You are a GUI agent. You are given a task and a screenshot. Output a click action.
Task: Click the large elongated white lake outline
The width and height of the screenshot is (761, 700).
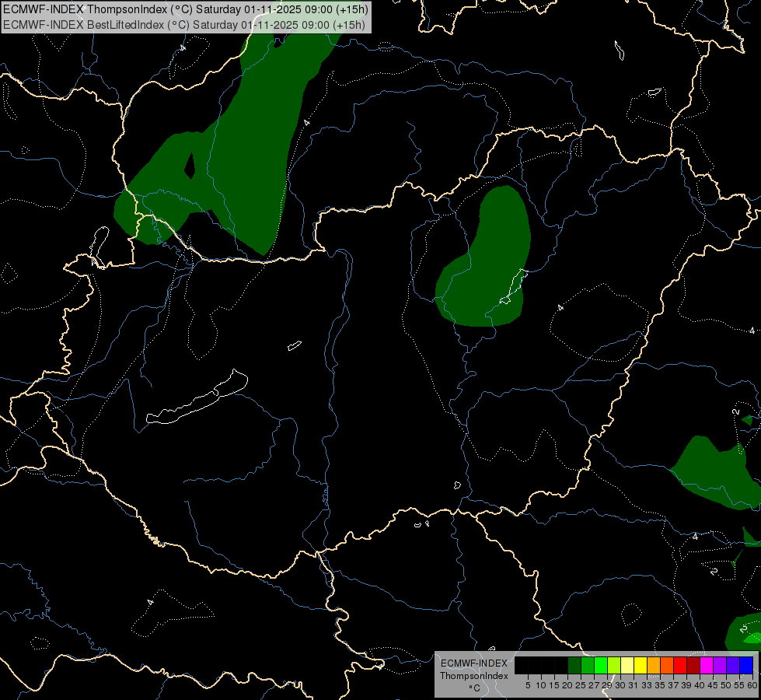click(x=197, y=398)
